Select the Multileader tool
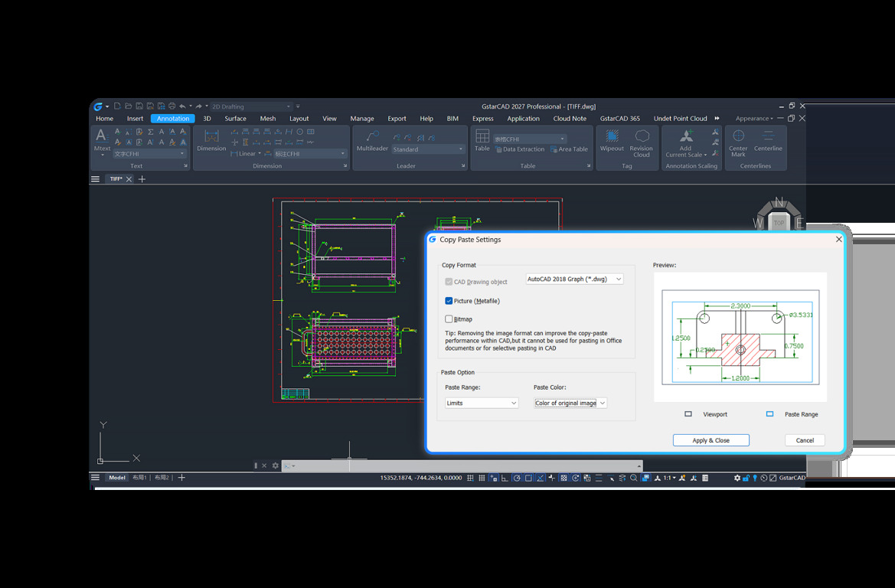Viewport: 895px width, 588px height. [x=372, y=140]
